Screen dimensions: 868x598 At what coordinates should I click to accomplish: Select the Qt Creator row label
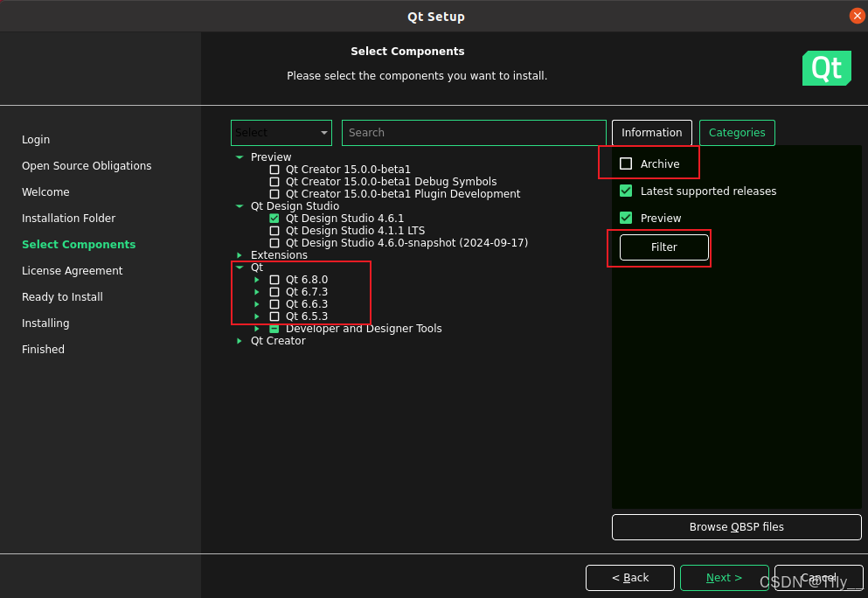click(x=278, y=341)
